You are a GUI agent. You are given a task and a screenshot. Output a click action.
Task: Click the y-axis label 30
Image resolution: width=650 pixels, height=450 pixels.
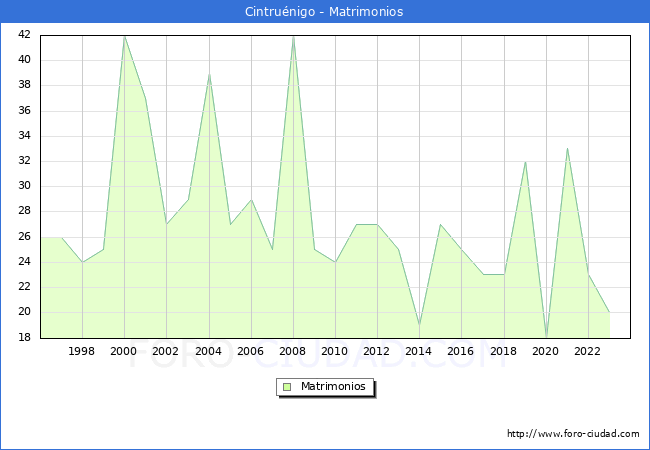[x=24, y=186]
